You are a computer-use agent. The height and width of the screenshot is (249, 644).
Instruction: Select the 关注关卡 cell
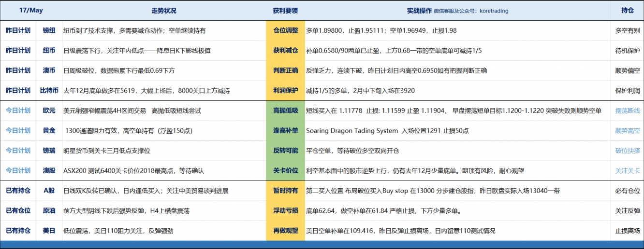pos(627,170)
